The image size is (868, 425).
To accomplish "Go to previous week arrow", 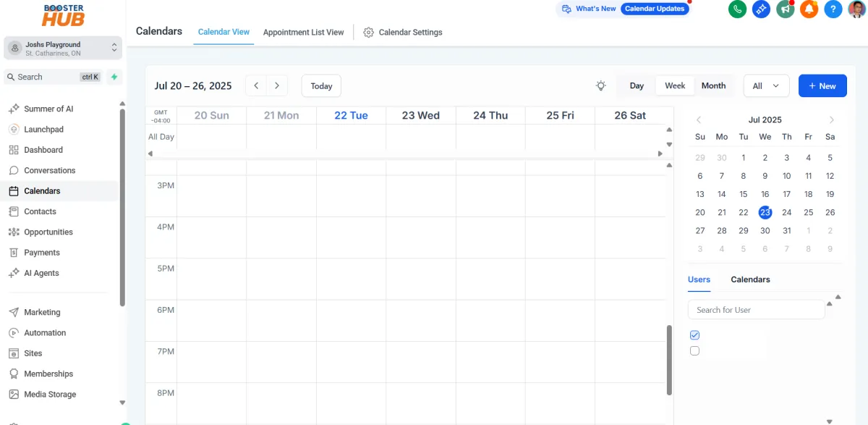I will (x=256, y=85).
